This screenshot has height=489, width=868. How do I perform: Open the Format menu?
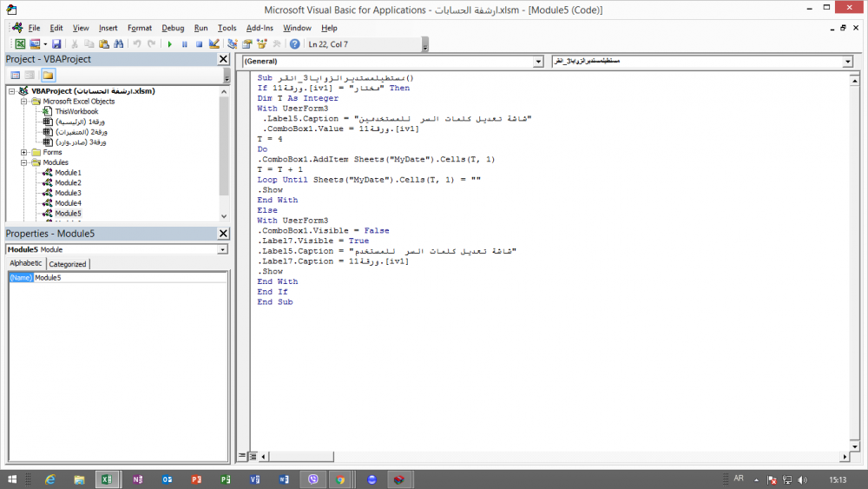point(140,29)
